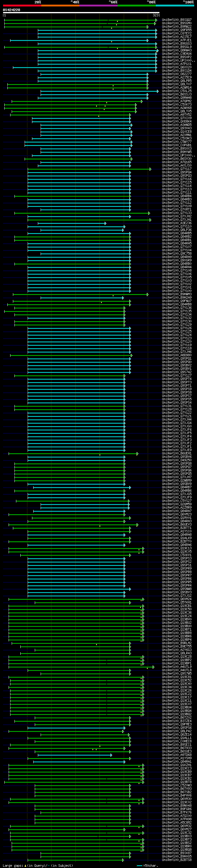The width and height of the screenshot is (197, 868).
Task: Open hit UniRef100_O49250
Action: (x=177, y=460)
